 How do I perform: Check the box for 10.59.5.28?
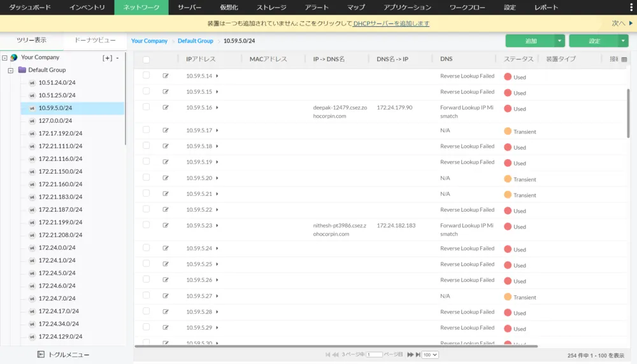tap(147, 311)
